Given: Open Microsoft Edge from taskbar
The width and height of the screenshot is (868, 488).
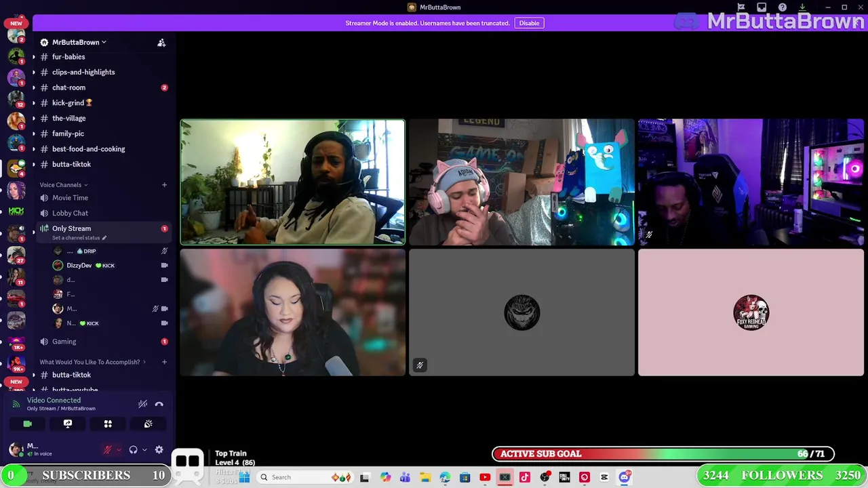Looking at the screenshot, I should [445, 477].
